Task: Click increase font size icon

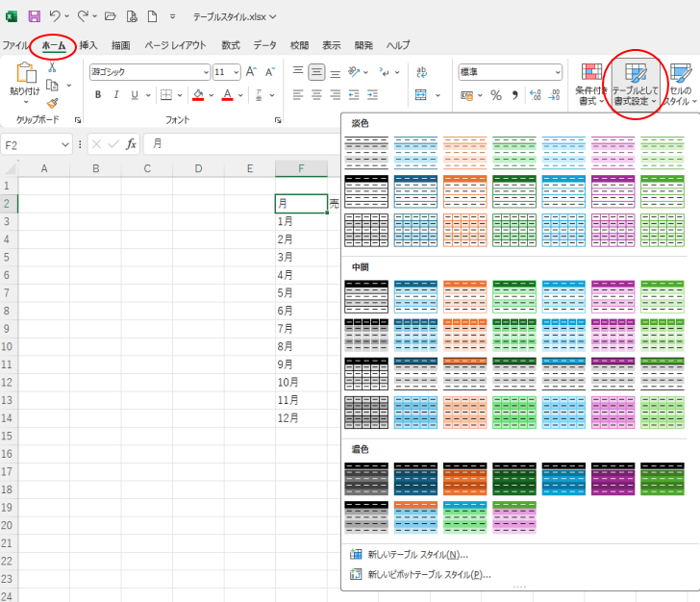Action: pyautogui.click(x=251, y=72)
